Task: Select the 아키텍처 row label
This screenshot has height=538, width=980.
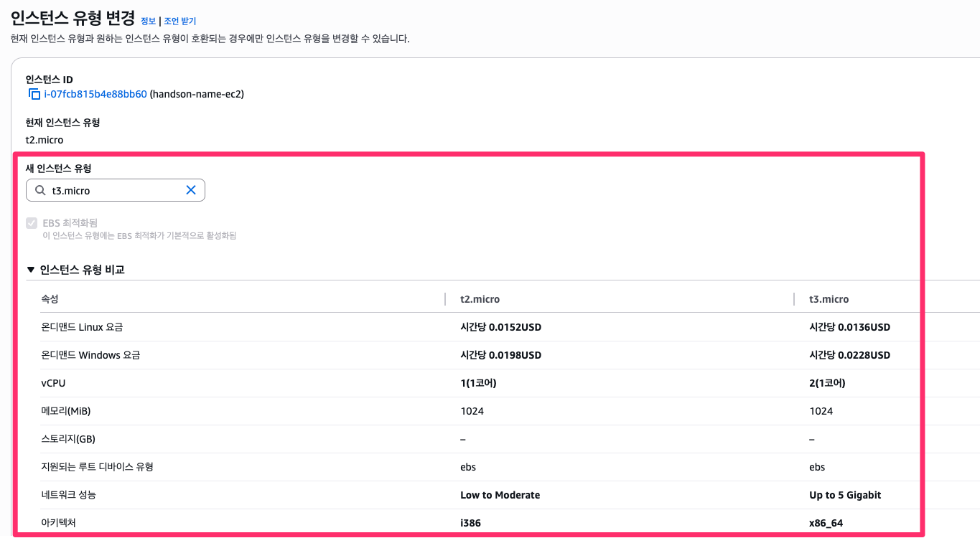Action: coord(58,523)
